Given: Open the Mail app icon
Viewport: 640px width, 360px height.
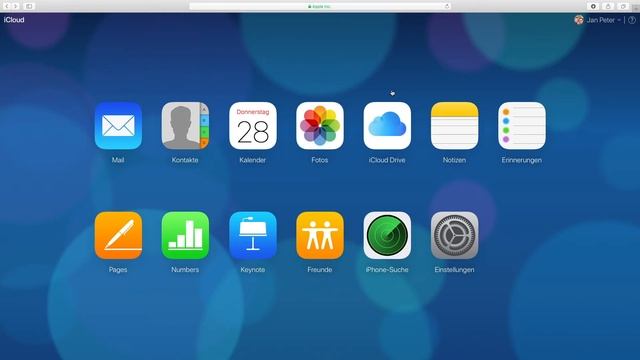Looking at the screenshot, I should tap(118, 126).
